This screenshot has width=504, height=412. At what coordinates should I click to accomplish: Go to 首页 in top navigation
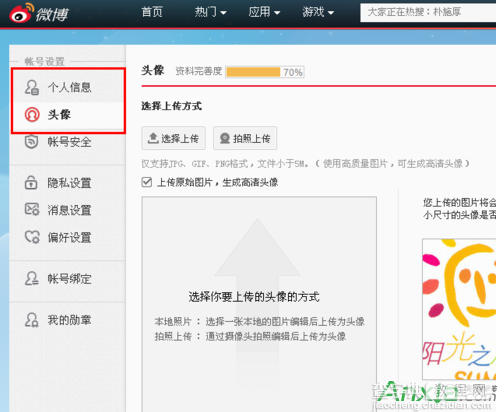click(x=152, y=12)
